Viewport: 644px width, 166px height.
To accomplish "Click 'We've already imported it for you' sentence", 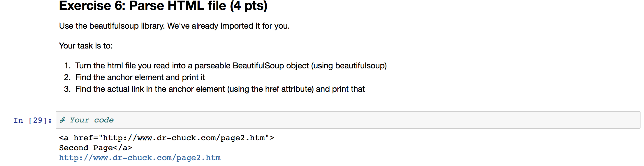I will pos(228,26).
